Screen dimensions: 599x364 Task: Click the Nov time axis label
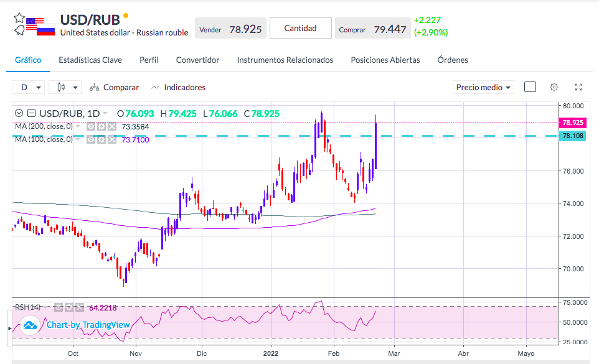[x=136, y=353]
